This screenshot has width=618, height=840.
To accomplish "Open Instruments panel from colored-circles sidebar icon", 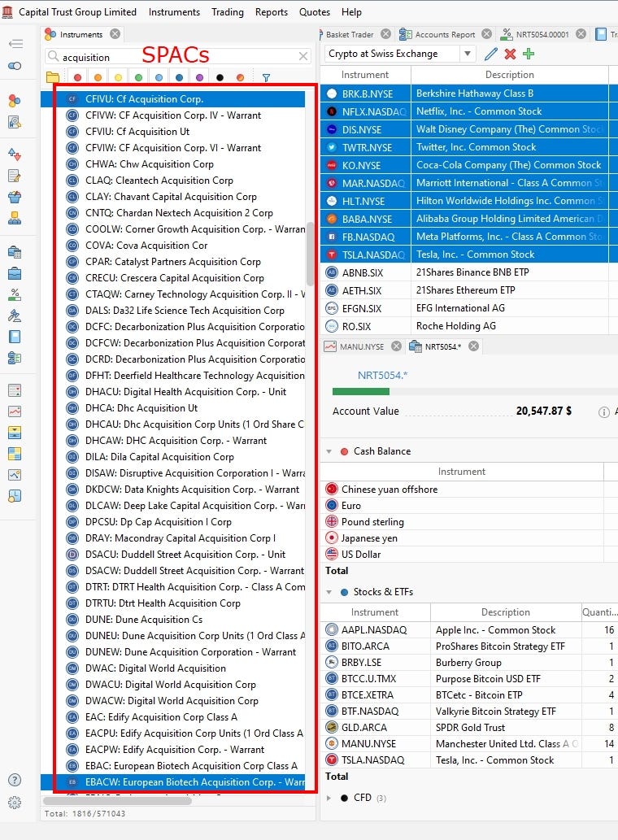I will (15, 100).
